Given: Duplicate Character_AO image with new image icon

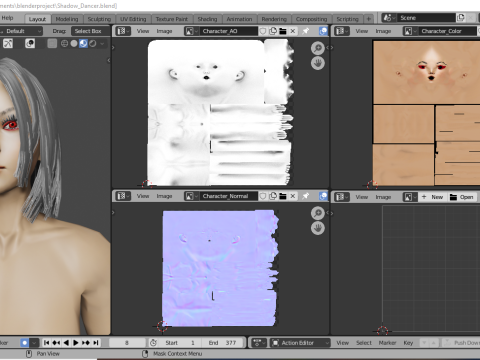Looking at the screenshot, I should 273,31.
